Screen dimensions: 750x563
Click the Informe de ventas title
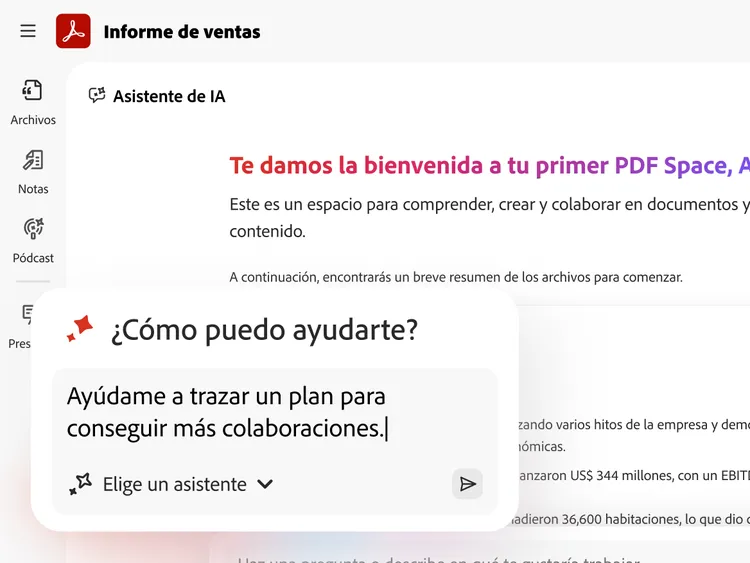pos(182,32)
